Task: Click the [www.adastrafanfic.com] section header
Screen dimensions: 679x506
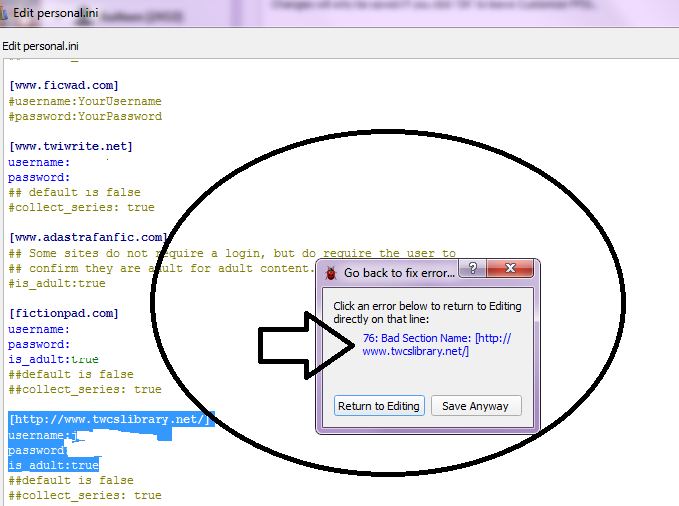Action: click(x=88, y=237)
